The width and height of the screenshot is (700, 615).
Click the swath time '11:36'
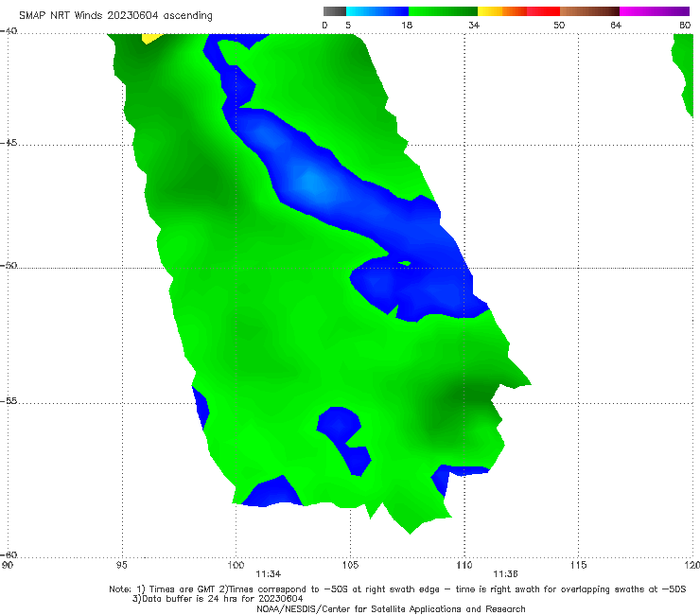point(505,574)
